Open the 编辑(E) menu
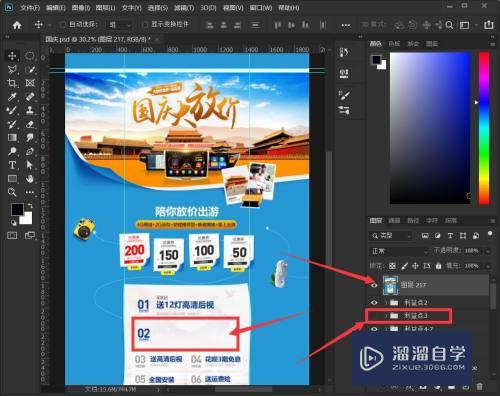500x396 pixels. 56,7
